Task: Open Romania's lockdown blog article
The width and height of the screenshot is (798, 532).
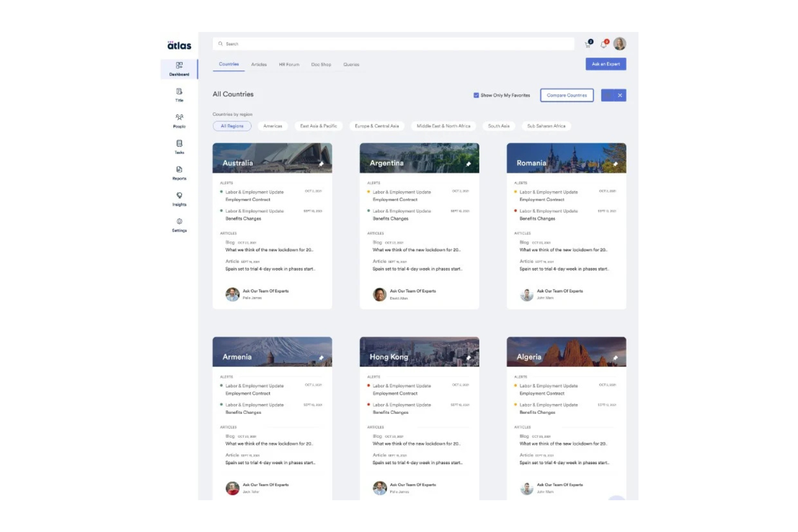Action: pos(563,250)
